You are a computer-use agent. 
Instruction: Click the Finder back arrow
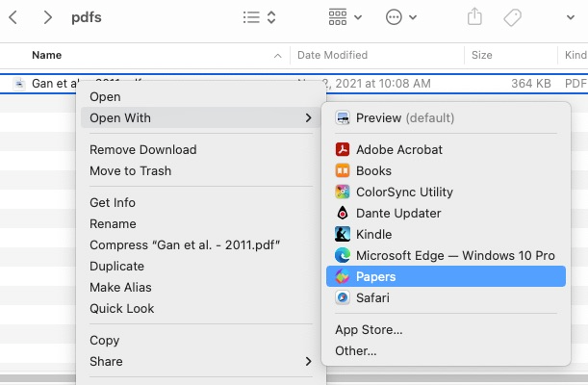(x=13, y=17)
